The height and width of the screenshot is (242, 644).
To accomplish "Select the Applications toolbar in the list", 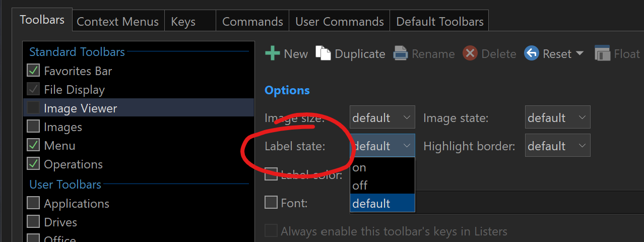I will tap(77, 204).
